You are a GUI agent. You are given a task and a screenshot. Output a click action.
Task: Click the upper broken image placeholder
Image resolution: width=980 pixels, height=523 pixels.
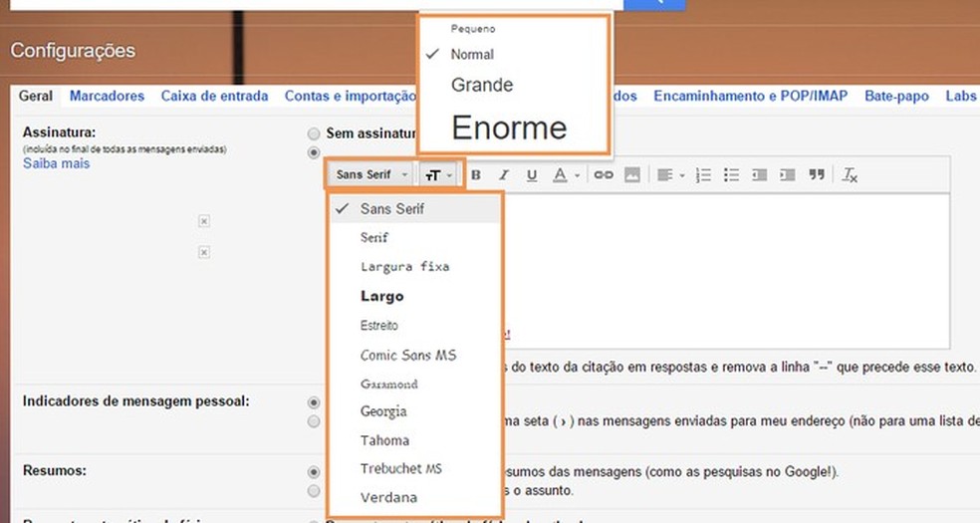(204, 221)
